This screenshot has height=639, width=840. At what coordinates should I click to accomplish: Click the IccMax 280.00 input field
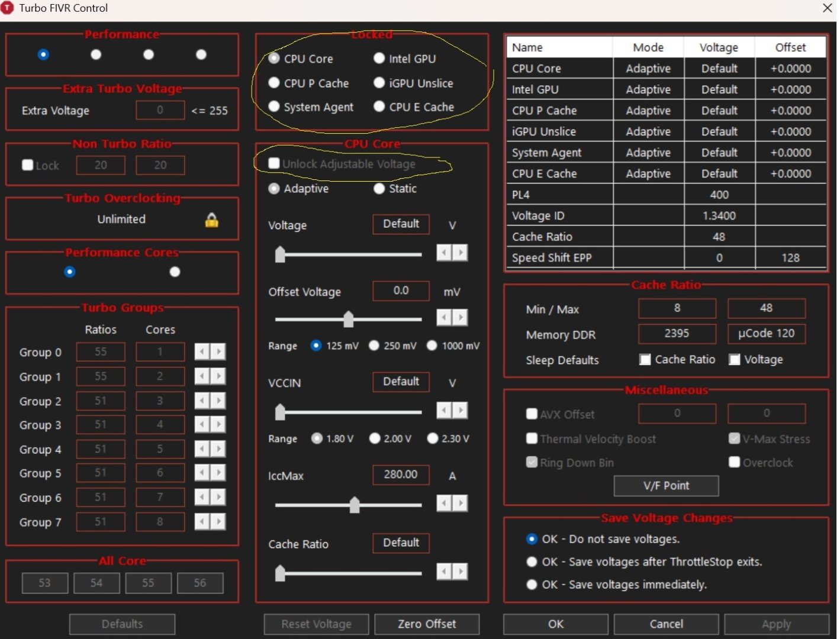[x=401, y=475]
